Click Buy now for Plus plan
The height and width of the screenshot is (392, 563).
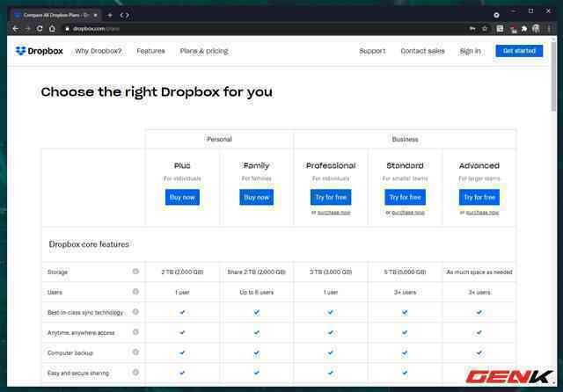click(182, 197)
